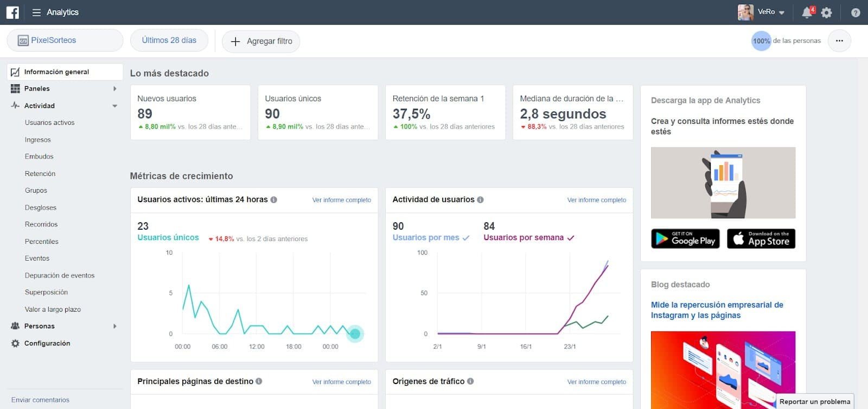
Task: Click the Reportar un problema button
Action: click(x=815, y=401)
